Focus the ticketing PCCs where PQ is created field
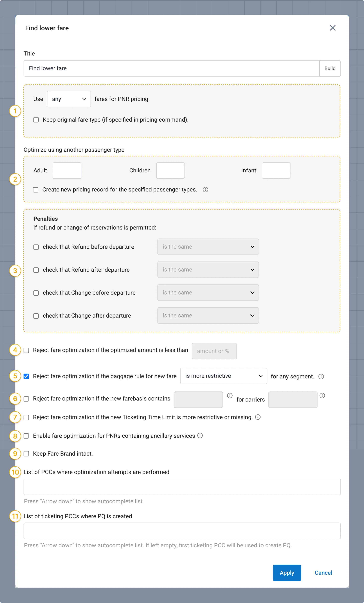364x603 pixels. (182, 531)
